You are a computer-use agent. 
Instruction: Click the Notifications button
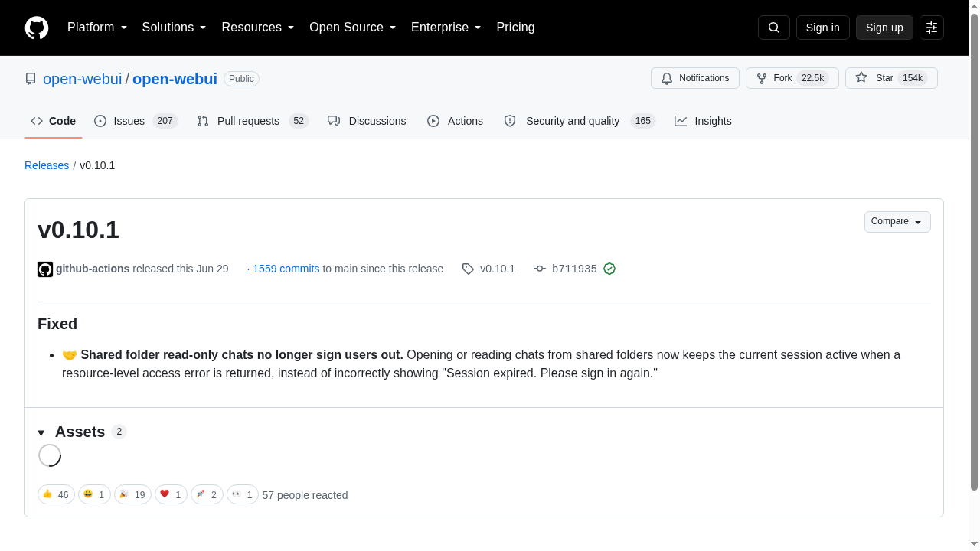[695, 78]
